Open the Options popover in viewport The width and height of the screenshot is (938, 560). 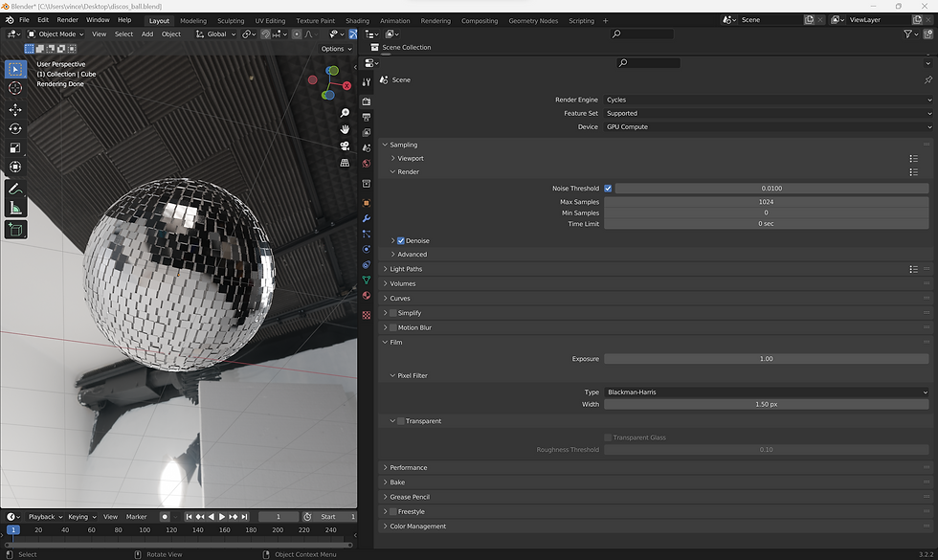pyautogui.click(x=336, y=49)
